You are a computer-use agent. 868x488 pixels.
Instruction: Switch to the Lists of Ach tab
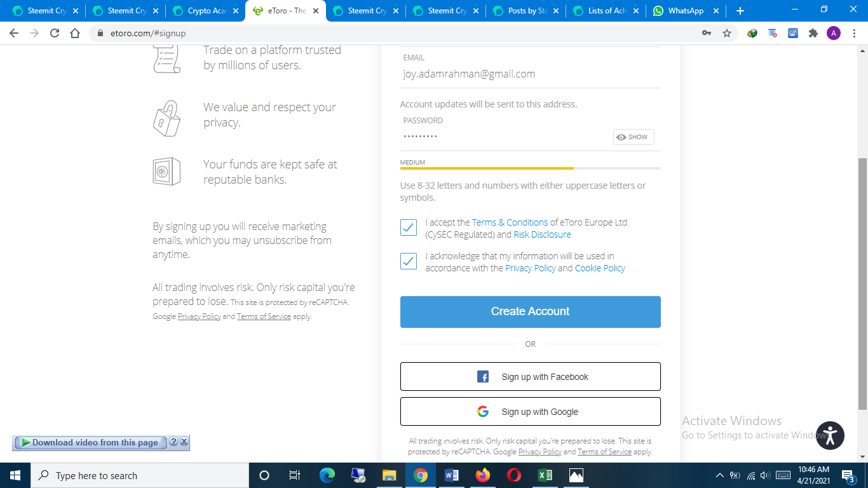[x=606, y=11]
